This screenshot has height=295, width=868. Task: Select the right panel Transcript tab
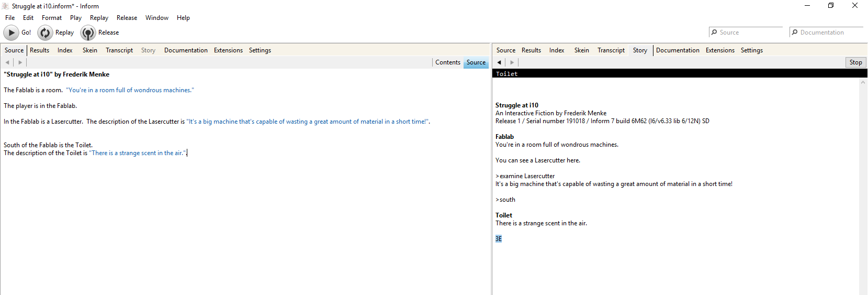click(611, 50)
